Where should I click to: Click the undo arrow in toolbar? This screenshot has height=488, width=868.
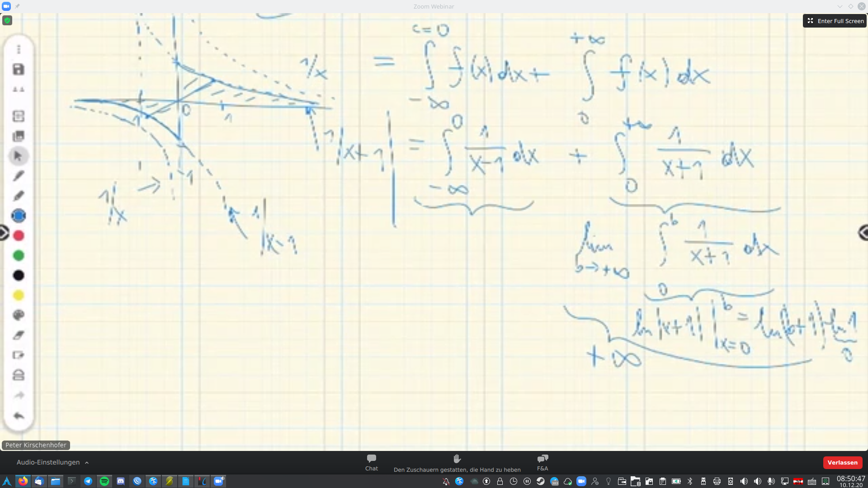coord(19,415)
